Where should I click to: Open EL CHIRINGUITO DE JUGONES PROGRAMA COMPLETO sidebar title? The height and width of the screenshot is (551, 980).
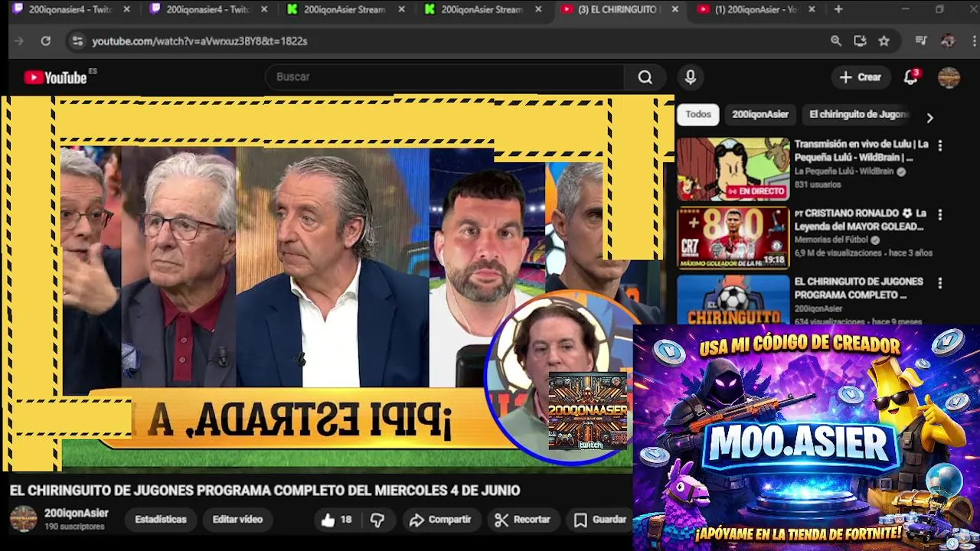coord(858,288)
